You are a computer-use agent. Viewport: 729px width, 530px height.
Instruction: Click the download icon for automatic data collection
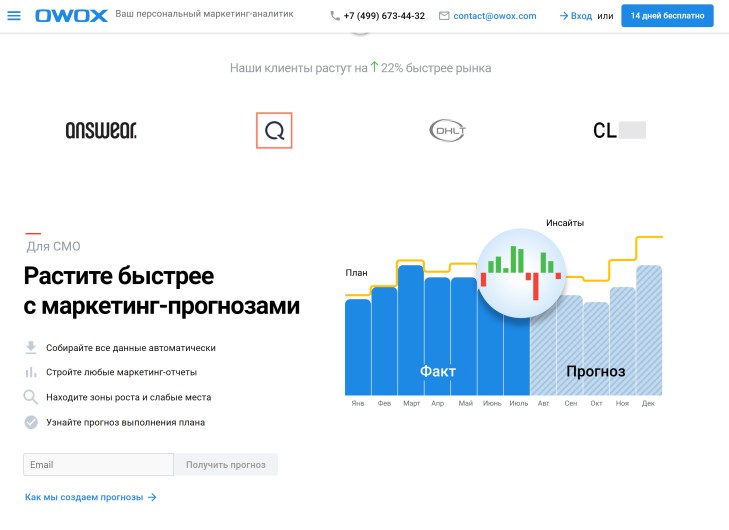pos(31,348)
